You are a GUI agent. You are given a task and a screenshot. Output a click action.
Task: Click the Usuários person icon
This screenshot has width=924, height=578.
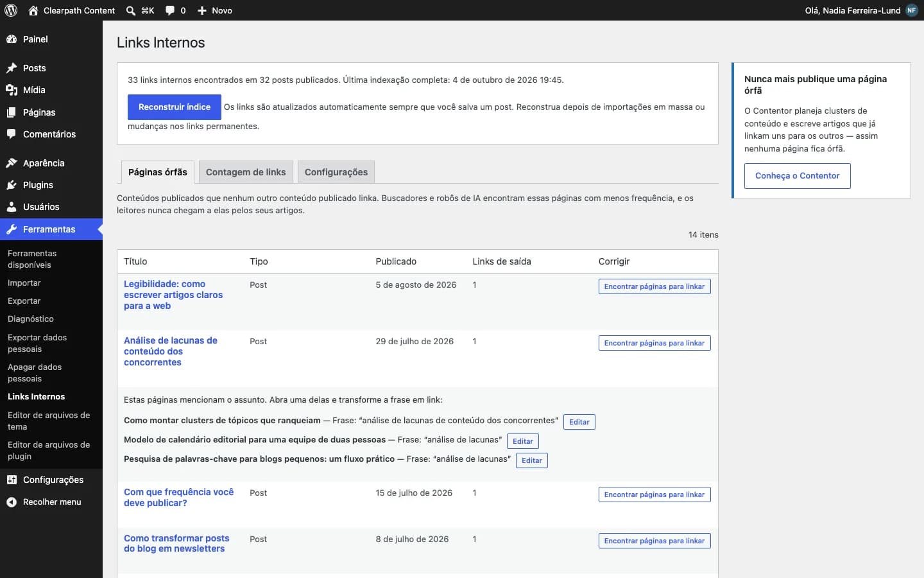point(12,207)
